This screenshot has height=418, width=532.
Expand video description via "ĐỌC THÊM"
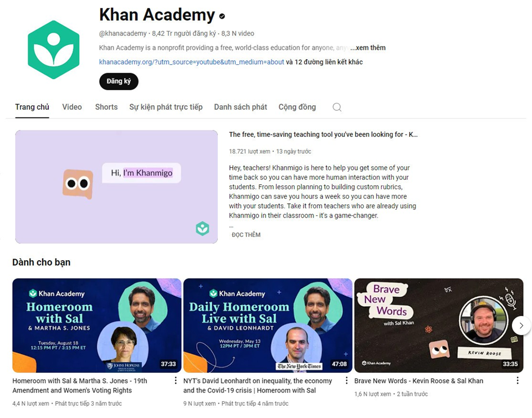pos(246,235)
